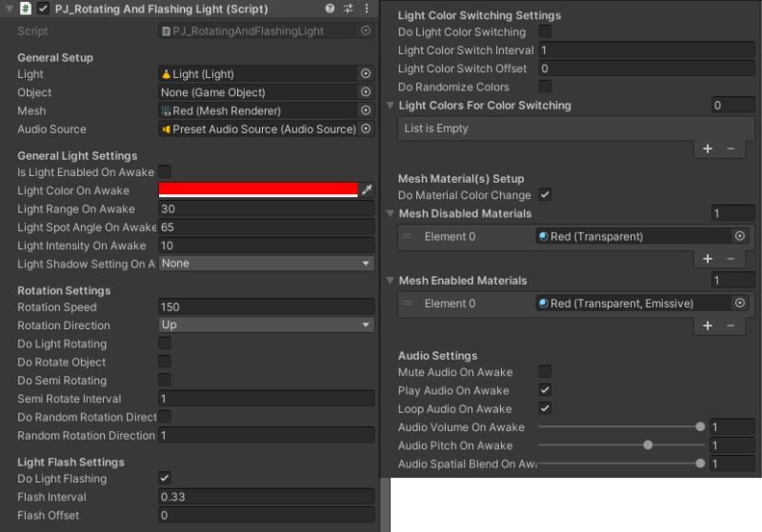Click Audio Volume On Awake number field
762x532 pixels.
(732, 426)
